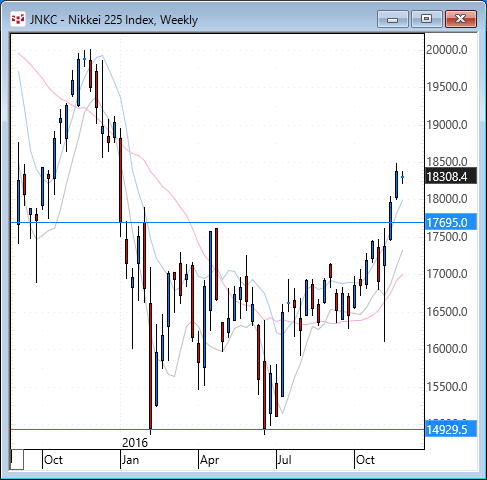The height and width of the screenshot is (480, 487).
Task: Maximize the Nikkei 225 chart window
Action: [426, 19]
